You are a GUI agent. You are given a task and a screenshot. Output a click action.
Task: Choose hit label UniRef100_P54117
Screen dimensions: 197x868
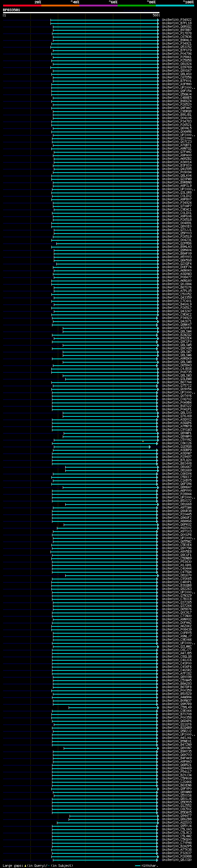pyautogui.click(x=176, y=772)
